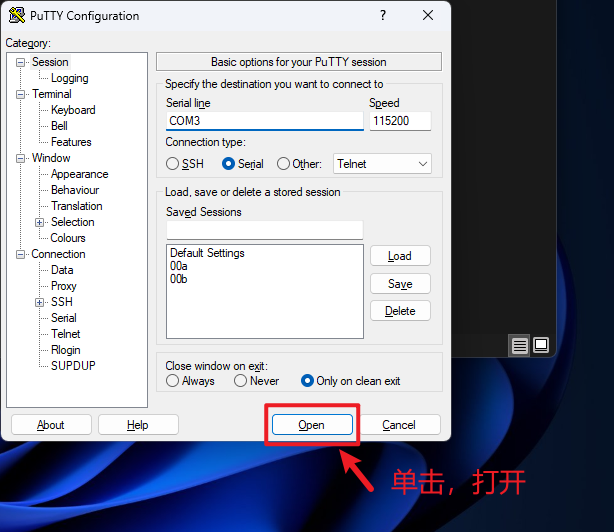Open the Window category
This screenshot has height=532, width=614.
[51, 158]
